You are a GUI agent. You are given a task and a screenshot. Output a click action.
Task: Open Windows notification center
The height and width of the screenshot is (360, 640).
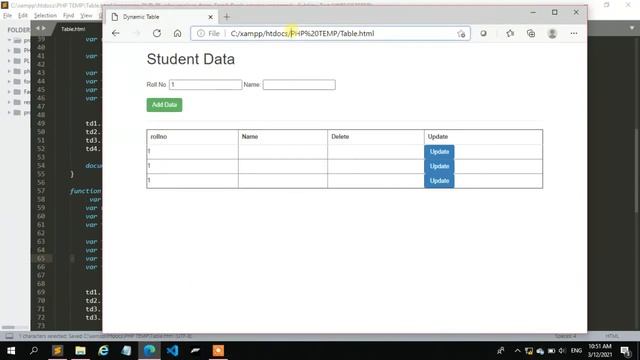(625, 351)
